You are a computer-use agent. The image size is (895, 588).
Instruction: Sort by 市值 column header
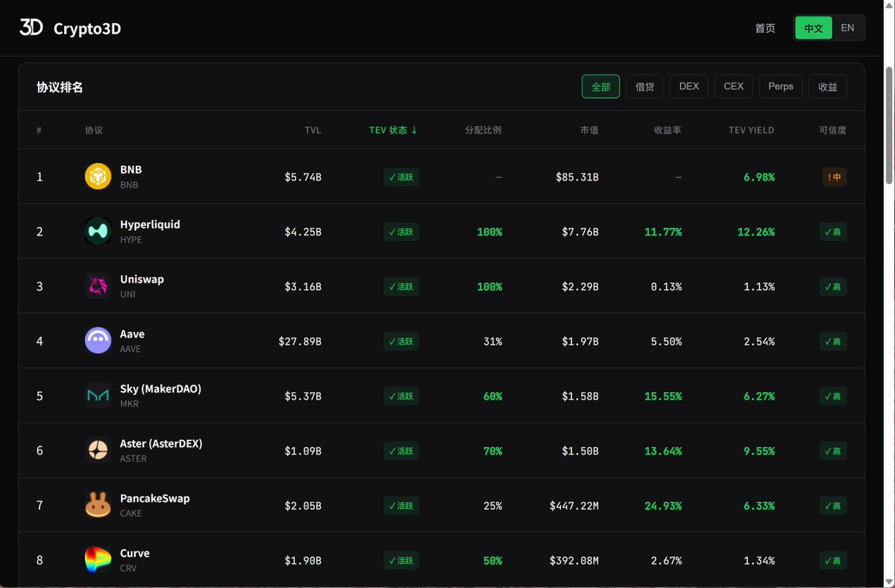coord(589,130)
